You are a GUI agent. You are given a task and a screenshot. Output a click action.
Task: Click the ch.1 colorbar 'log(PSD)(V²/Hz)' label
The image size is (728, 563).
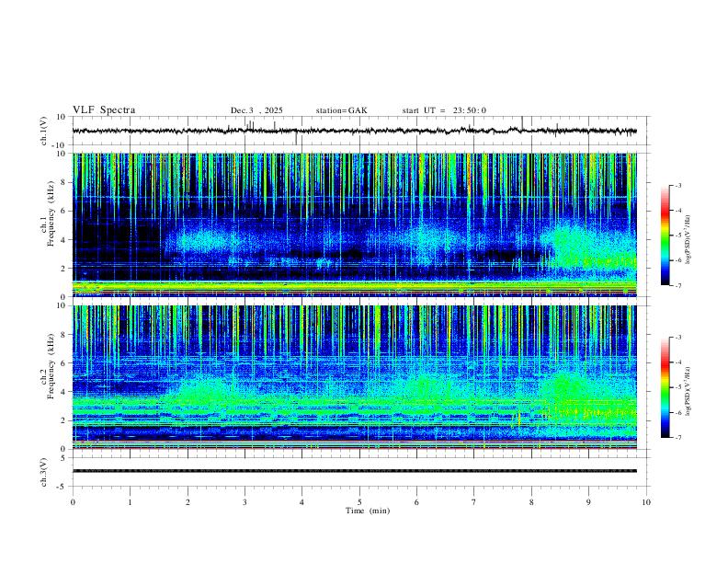click(688, 239)
